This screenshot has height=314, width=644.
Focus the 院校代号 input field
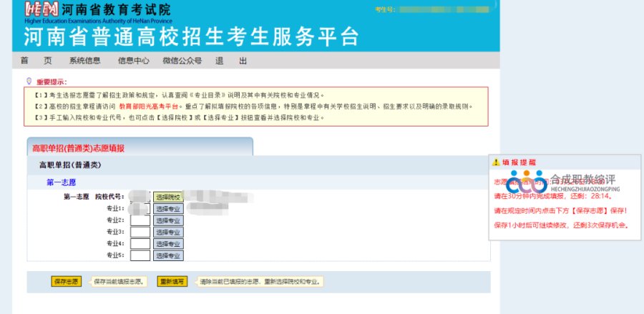[140, 197]
